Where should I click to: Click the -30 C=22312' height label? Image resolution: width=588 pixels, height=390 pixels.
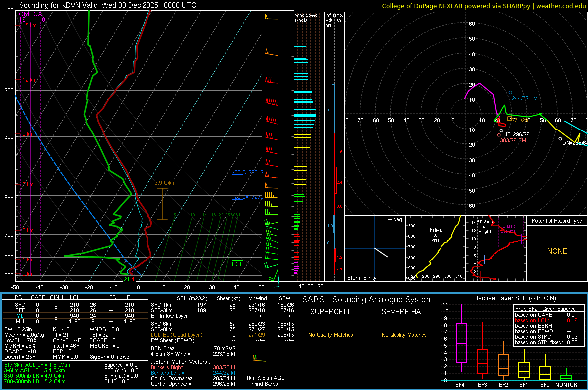coord(248,172)
